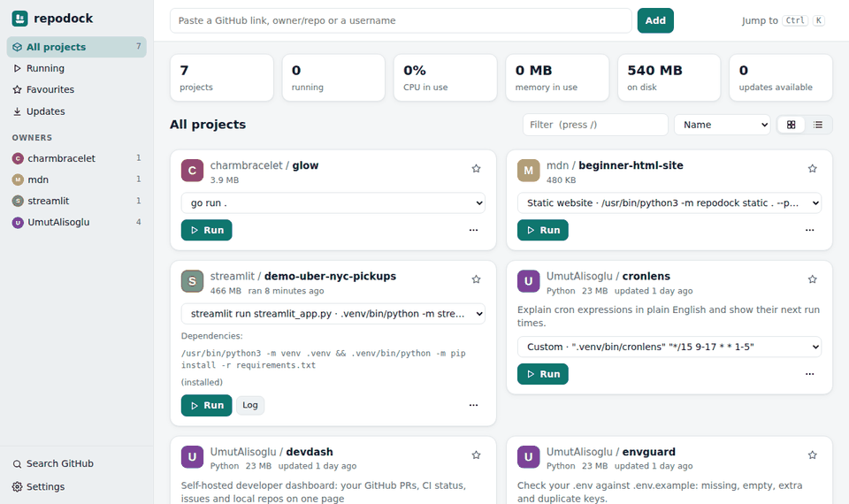Click the 'cronlens' project title
The image size is (849, 504).
pos(646,276)
